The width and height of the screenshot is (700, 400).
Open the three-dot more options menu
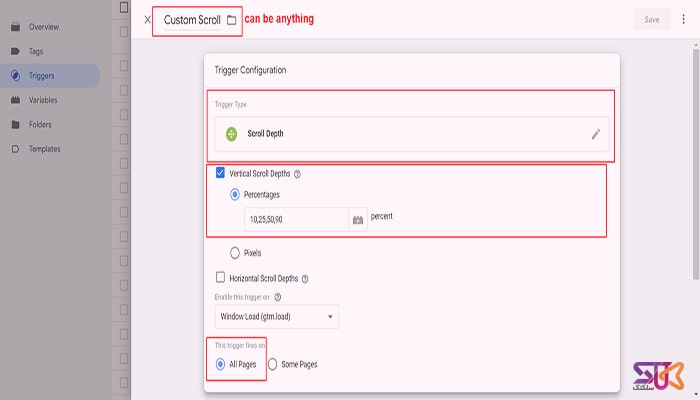pos(683,19)
